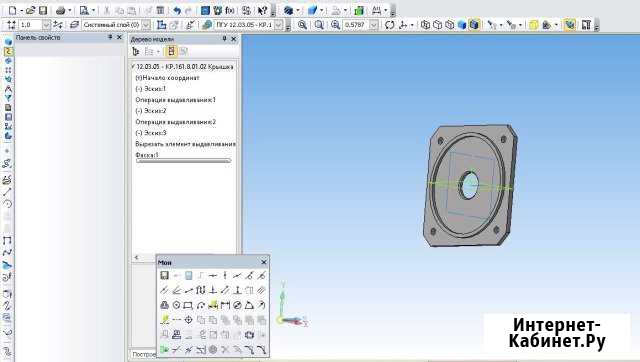This screenshot has height=362, width=640.
Task: Click the horizontal scrollbar under the model tree
Action: [x=183, y=161]
